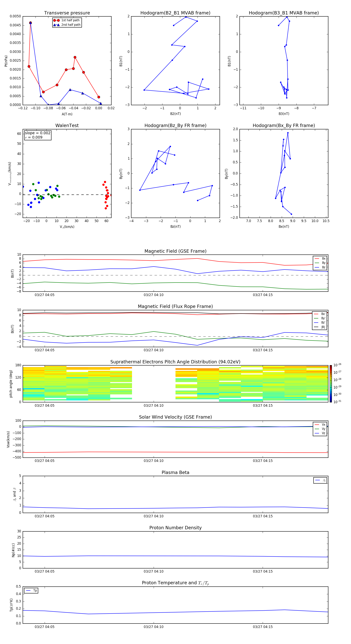
Task: Click the pitch angle colorbar
Action: point(331,384)
